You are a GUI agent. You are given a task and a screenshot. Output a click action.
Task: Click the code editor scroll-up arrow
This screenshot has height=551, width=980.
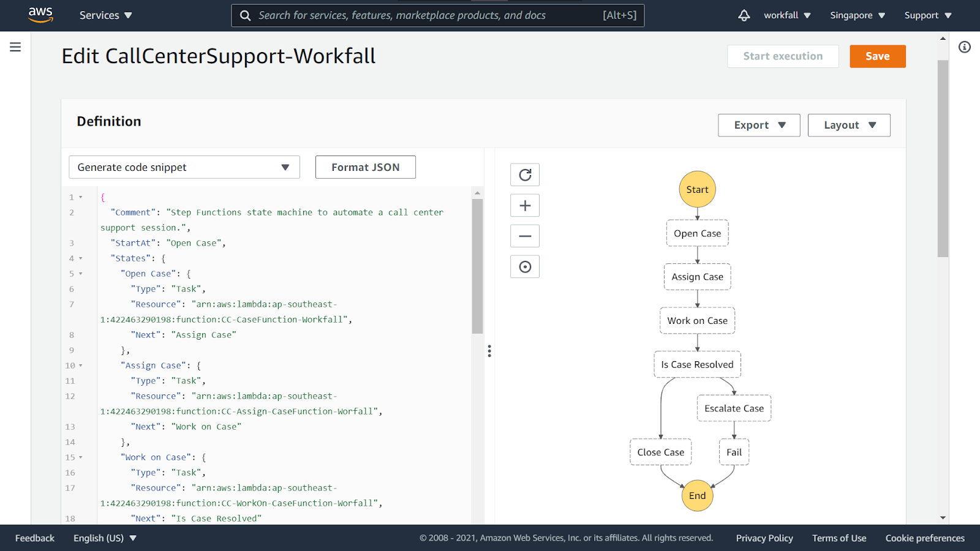[478, 193]
